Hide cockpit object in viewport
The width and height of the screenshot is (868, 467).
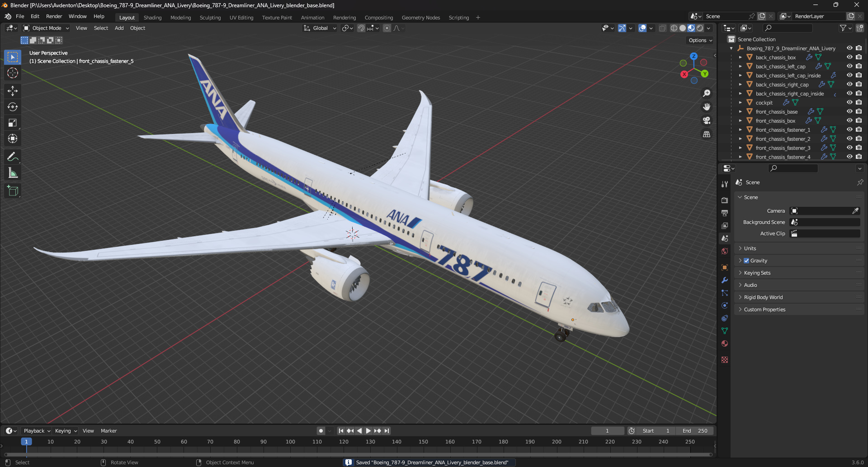click(x=849, y=103)
